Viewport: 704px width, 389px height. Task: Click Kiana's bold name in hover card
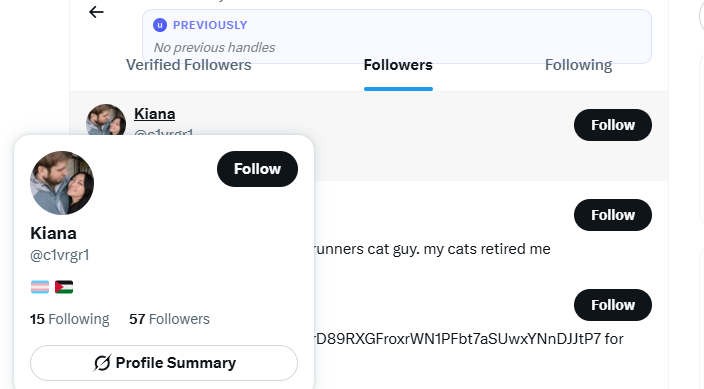(53, 234)
